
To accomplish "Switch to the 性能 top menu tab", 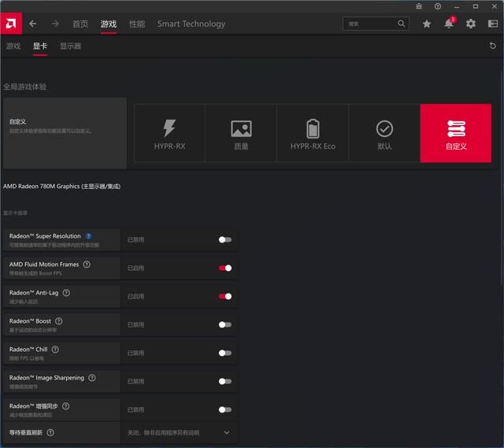I will pyautogui.click(x=136, y=24).
